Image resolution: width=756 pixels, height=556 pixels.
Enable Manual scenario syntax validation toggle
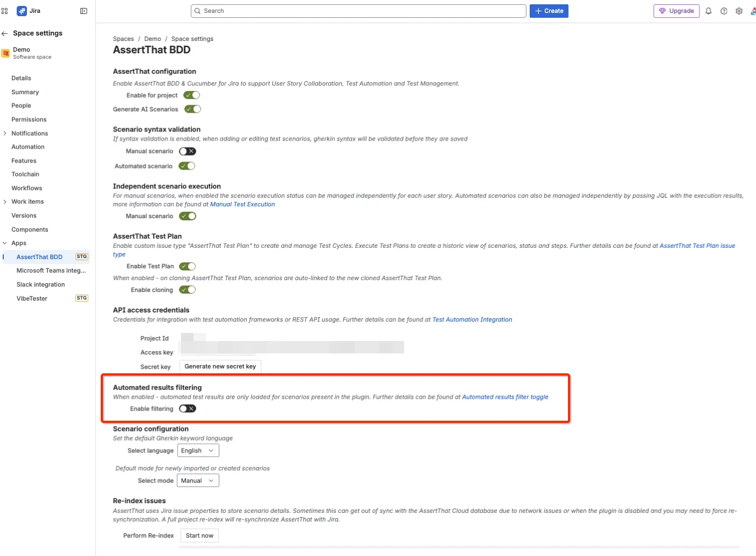point(188,151)
